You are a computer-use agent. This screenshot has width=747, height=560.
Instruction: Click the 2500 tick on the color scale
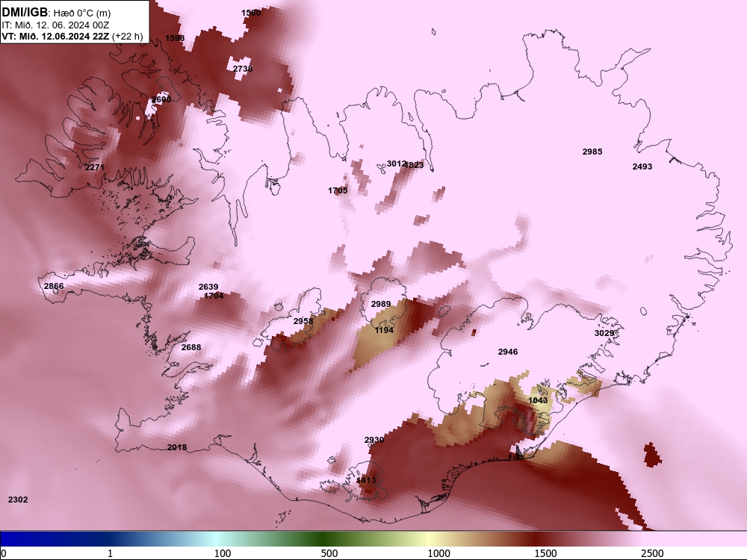[x=652, y=553]
